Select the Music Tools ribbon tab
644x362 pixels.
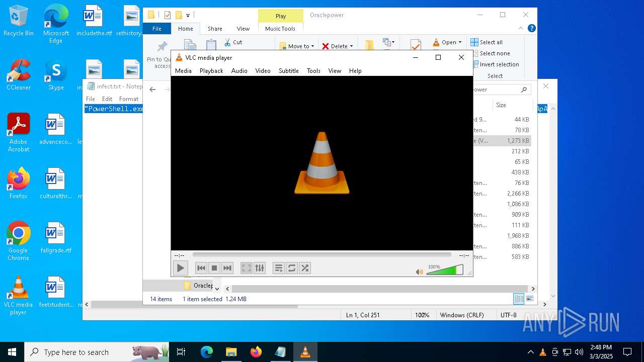[280, 29]
